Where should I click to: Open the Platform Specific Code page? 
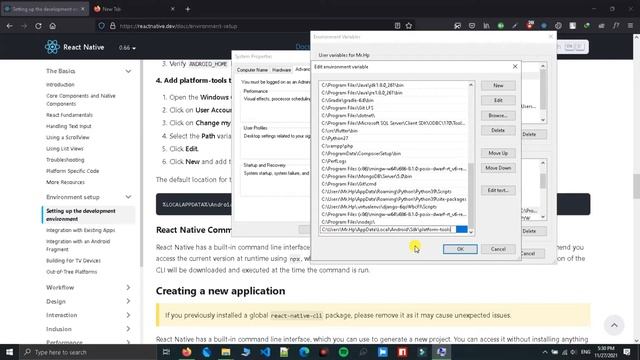click(73, 171)
